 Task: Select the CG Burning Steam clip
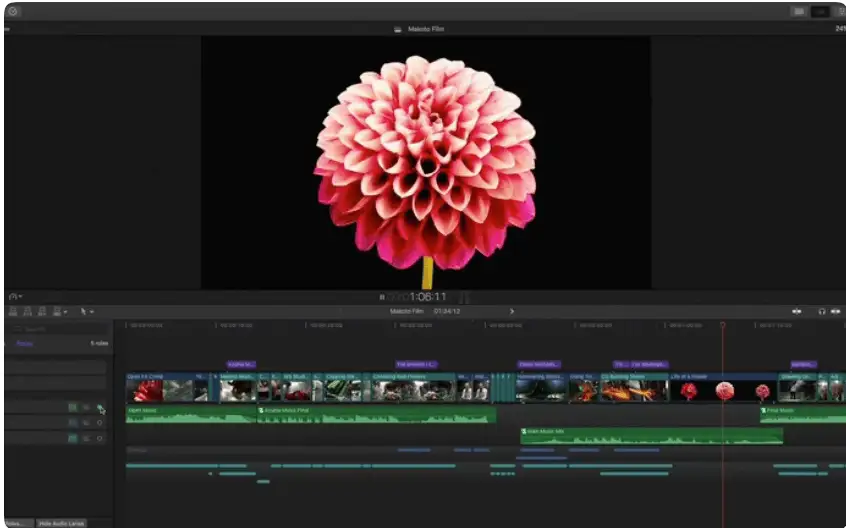point(634,388)
